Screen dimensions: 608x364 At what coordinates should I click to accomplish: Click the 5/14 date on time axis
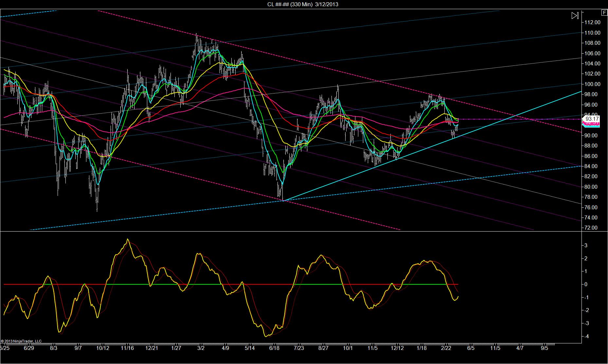(x=250, y=348)
